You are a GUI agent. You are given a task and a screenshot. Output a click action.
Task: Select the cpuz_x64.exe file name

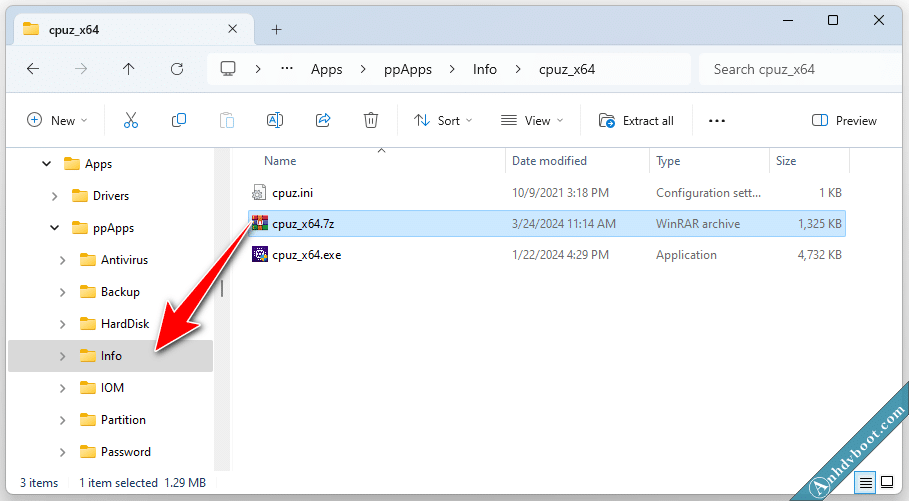(307, 255)
